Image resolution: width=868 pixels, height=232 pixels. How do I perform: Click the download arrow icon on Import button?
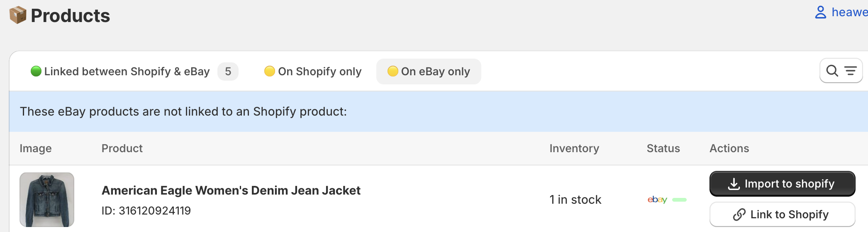[x=734, y=184]
